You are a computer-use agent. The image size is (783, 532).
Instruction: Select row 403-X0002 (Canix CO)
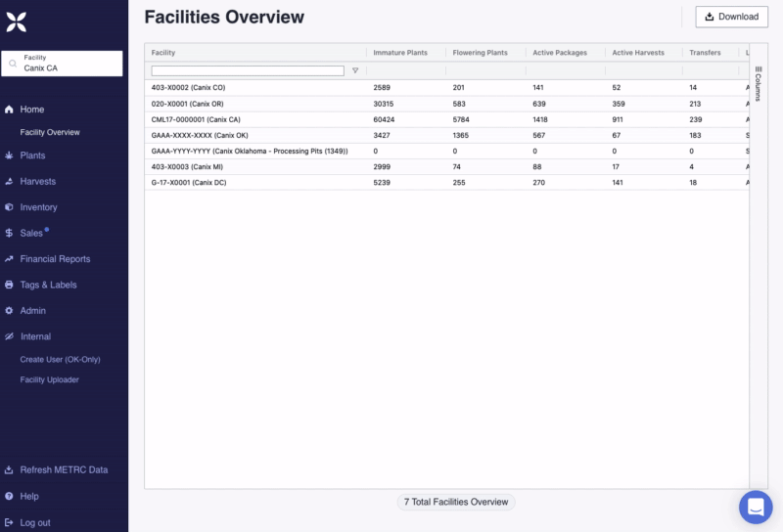(x=447, y=87)
